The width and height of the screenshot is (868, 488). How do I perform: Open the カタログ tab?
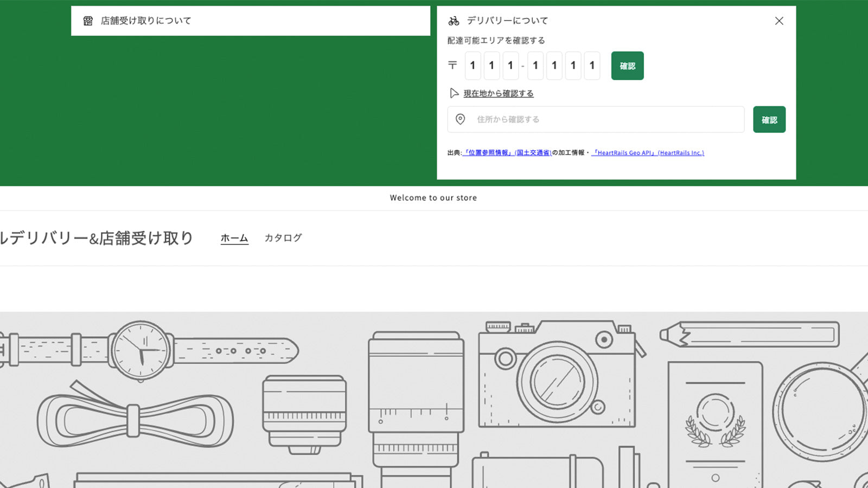click(x=283, y=237)
